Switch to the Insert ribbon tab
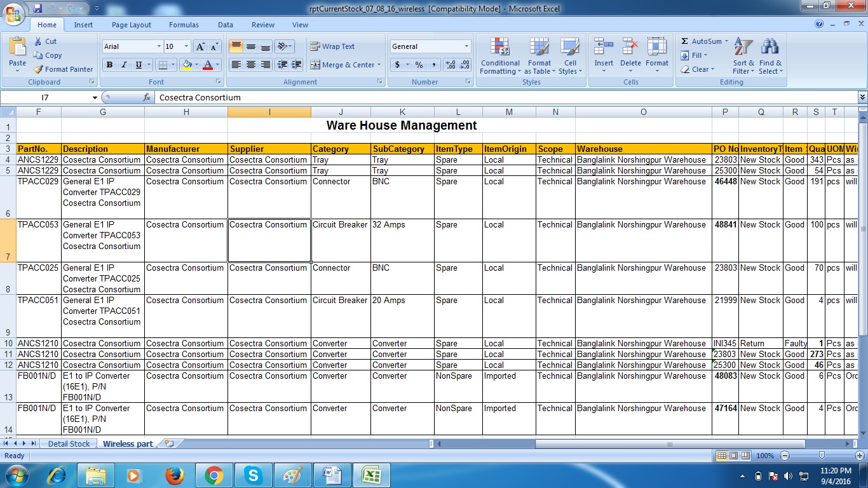Screen dimensions: 868x488 click(x=83, y=25)
